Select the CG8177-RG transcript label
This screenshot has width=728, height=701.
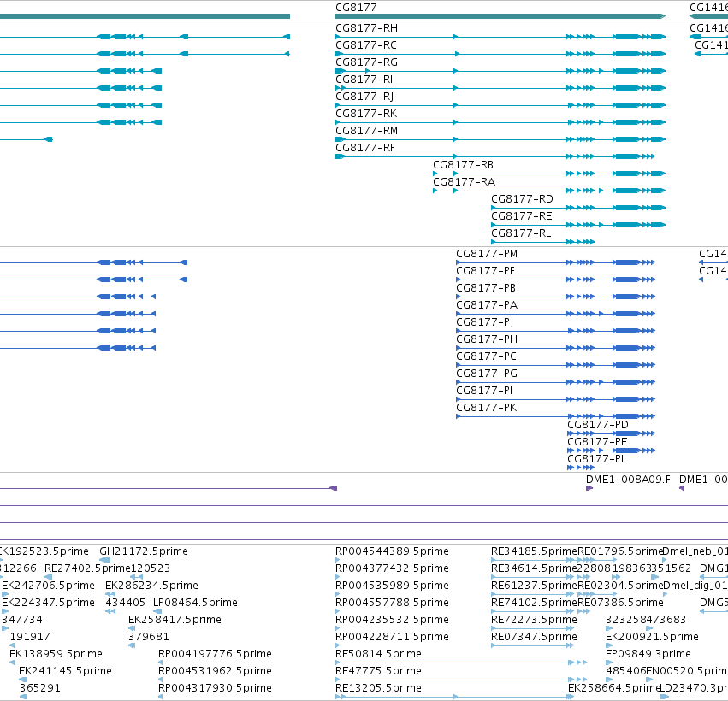tap(366, 62)
